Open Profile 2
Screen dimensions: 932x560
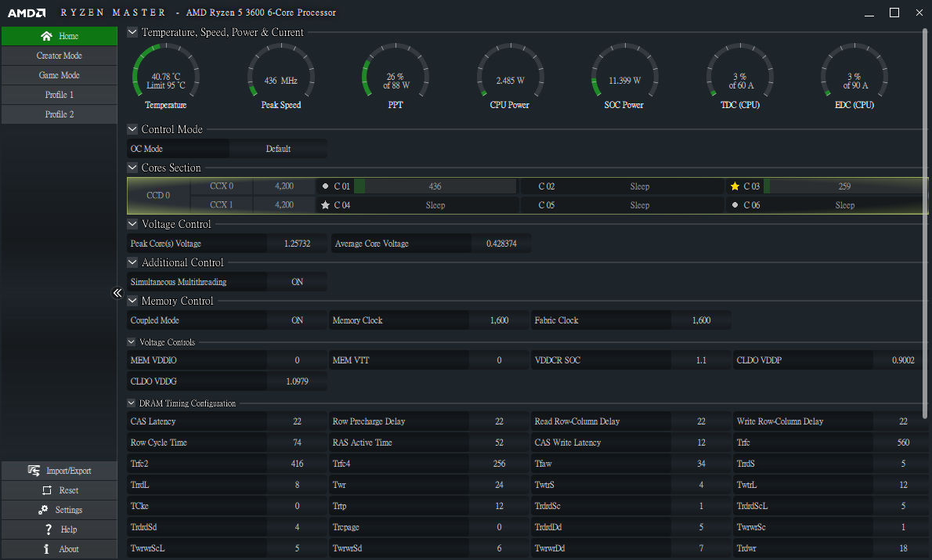tap(60, 114)
